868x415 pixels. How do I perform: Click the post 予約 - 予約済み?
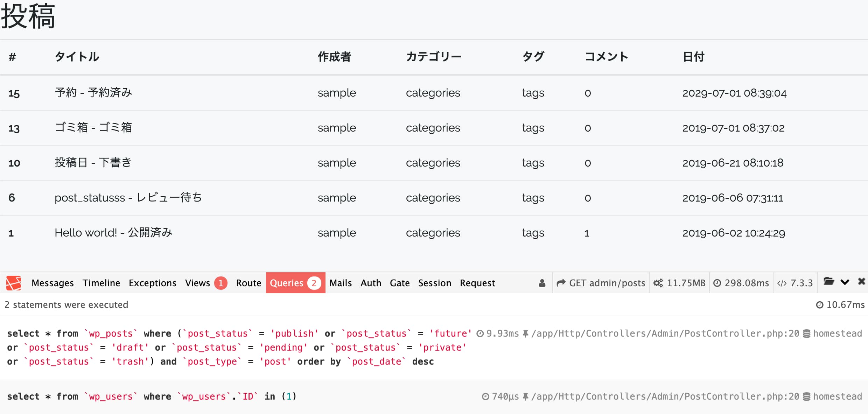93,92
